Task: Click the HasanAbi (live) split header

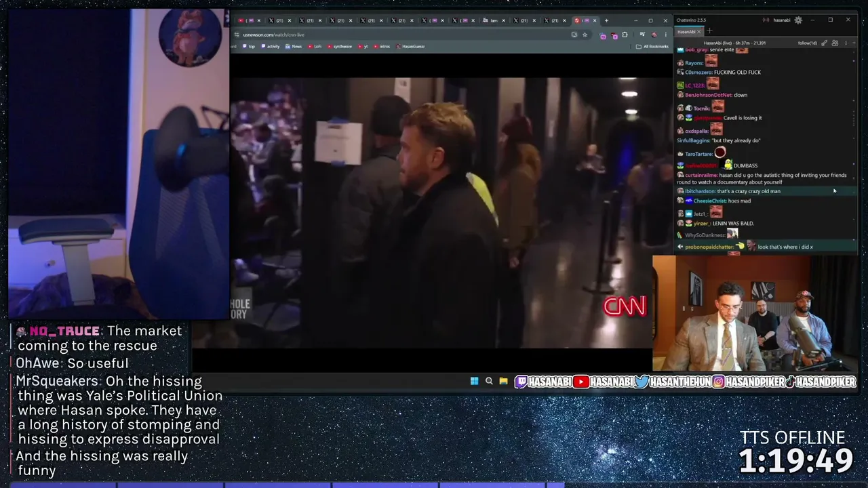Action: tap(735, 43)
